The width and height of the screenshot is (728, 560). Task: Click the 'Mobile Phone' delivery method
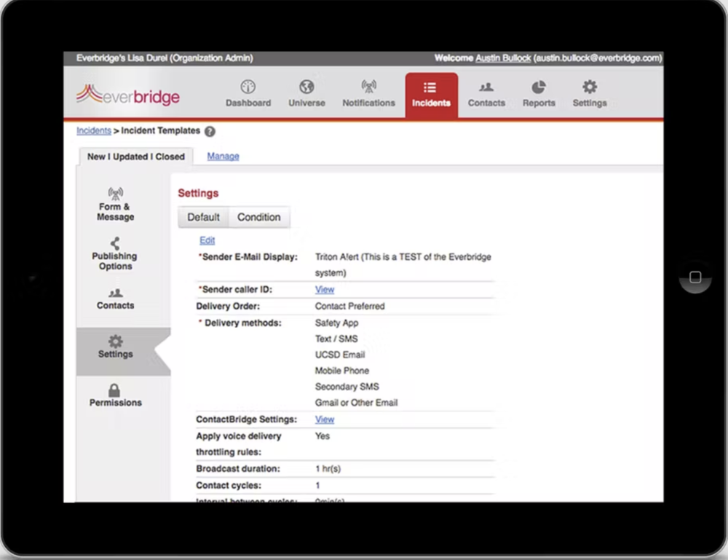[342, 371]
